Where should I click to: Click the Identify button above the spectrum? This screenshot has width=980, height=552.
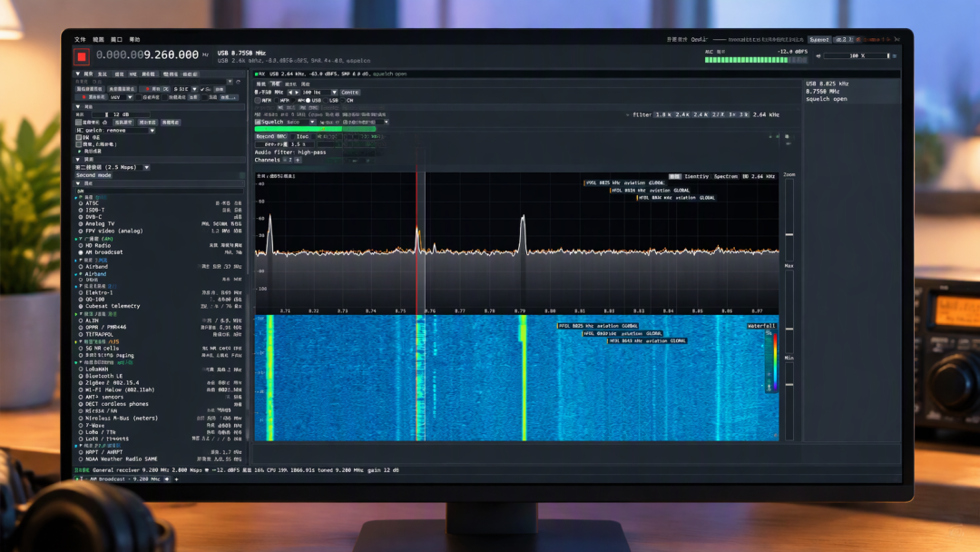[696, 177]
